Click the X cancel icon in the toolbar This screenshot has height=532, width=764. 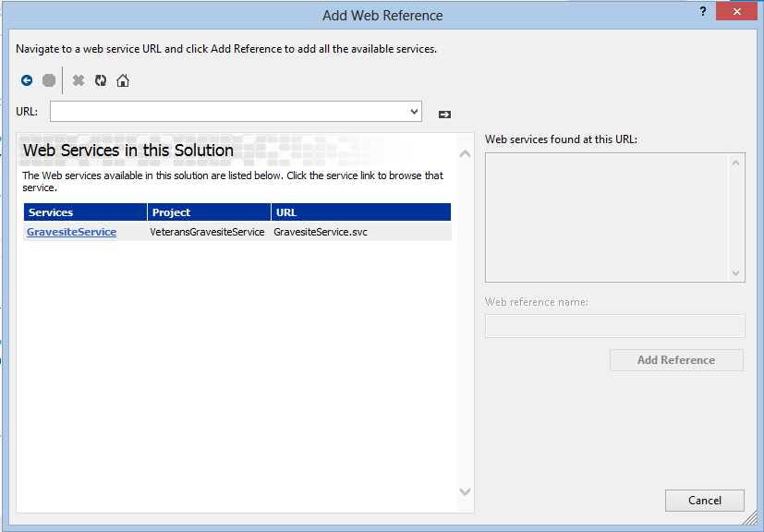click(78, 80)
